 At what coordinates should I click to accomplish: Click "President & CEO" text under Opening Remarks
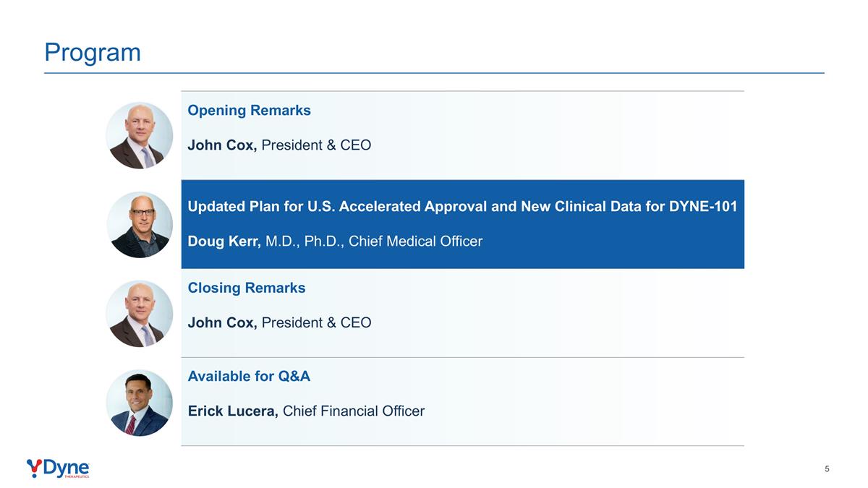tap(316, 145)
